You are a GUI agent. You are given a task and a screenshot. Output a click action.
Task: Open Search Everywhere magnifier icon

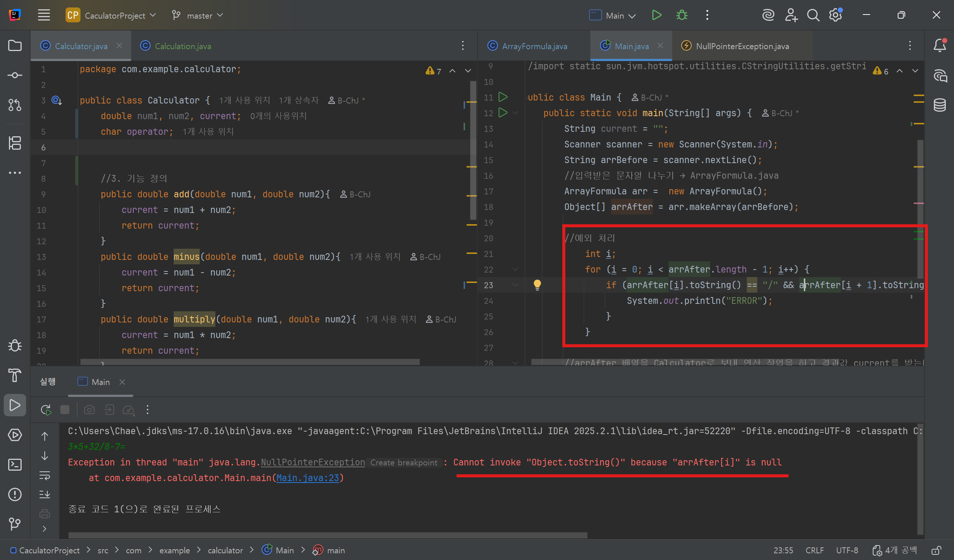pyautogui.click(x=813, y=16)
